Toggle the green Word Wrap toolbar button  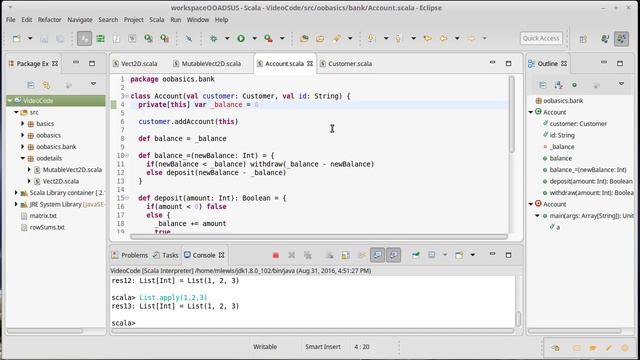[100, 38]
